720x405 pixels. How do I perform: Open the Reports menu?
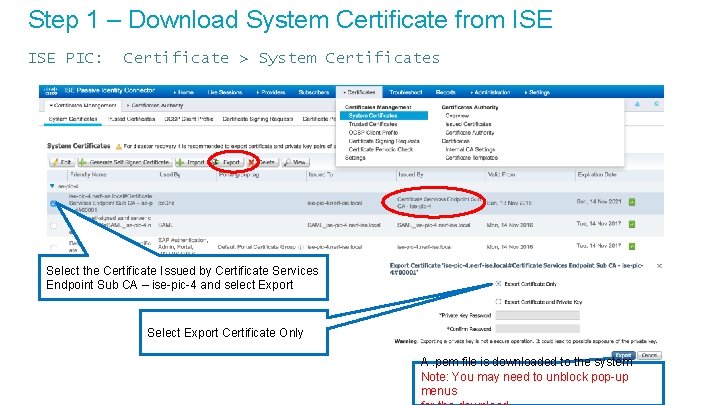point(445,92)
